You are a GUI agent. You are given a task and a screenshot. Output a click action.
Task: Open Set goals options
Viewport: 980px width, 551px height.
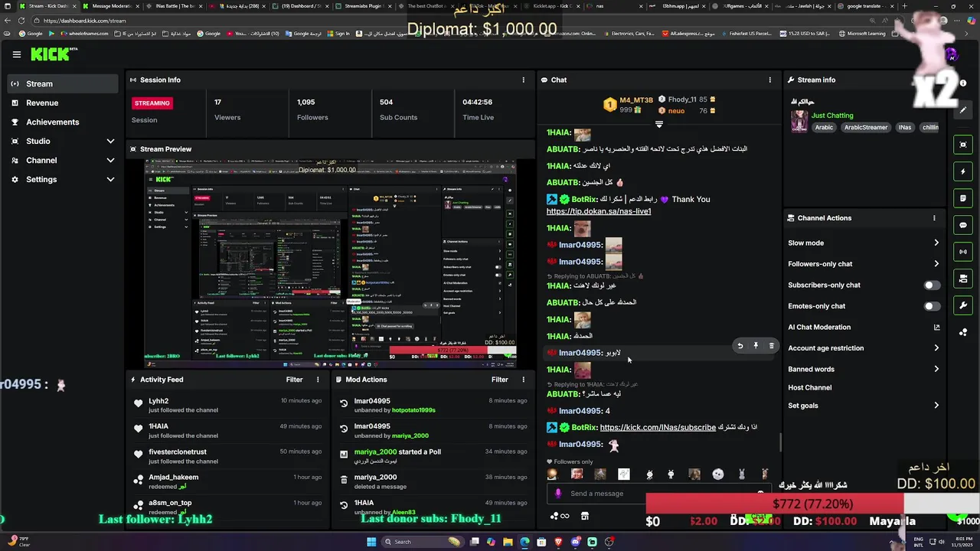point(864,406)
